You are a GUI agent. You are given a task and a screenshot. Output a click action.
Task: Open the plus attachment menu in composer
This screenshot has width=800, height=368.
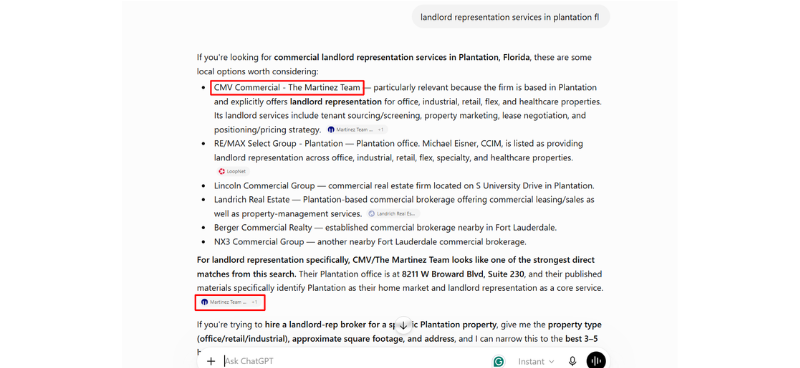pyautogui.click(x=211, y=361)
